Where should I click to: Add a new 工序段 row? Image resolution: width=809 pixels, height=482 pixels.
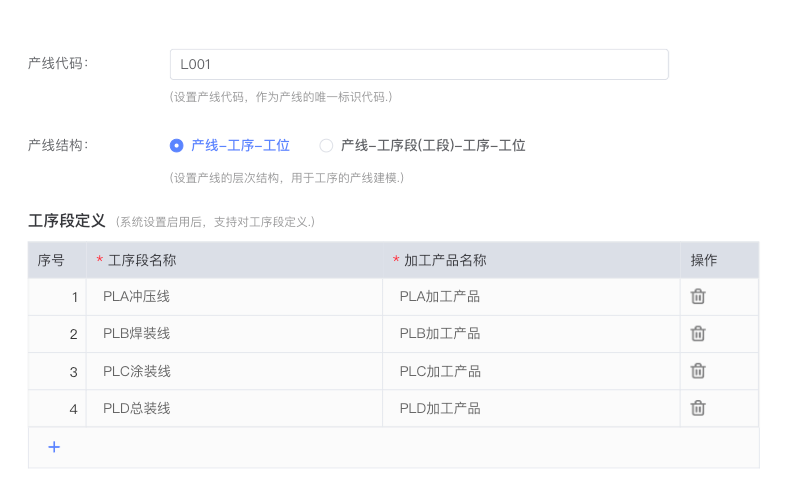coord(54,447)
